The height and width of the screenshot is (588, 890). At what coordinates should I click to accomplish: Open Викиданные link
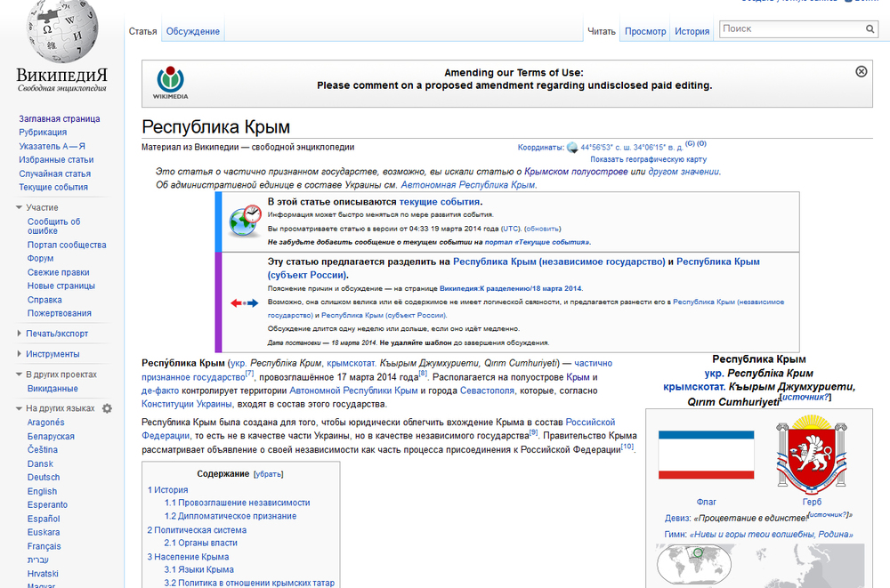[x=53, y=389]
